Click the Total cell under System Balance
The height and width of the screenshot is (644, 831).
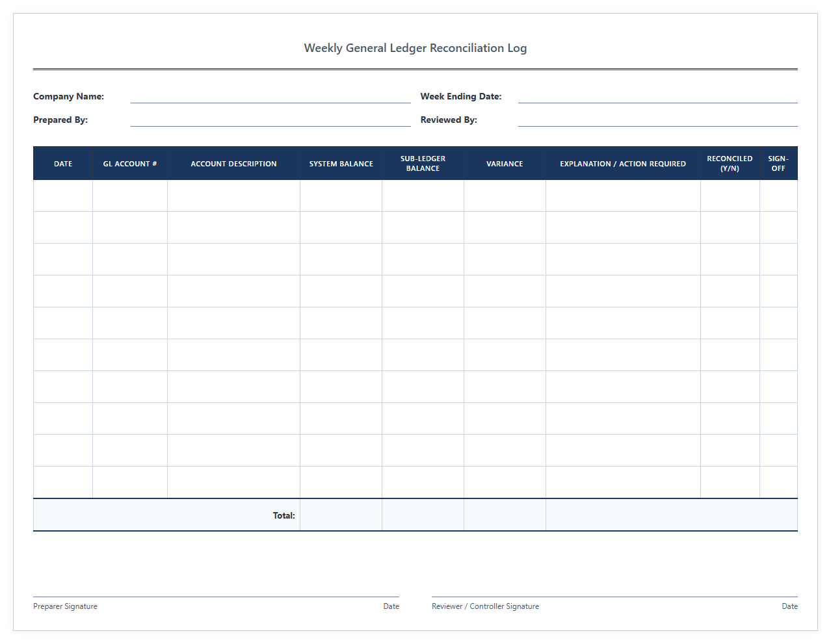pyautogui.click(x=341, y=515)
